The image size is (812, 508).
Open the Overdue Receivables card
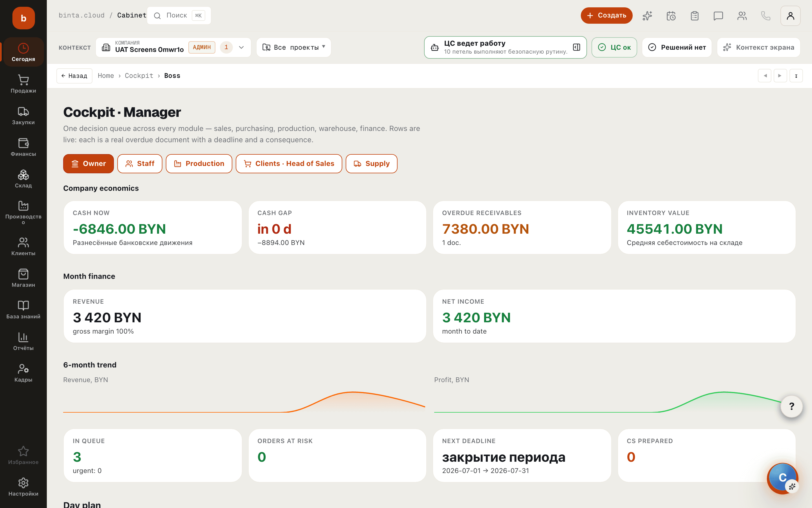click(522, 227)
